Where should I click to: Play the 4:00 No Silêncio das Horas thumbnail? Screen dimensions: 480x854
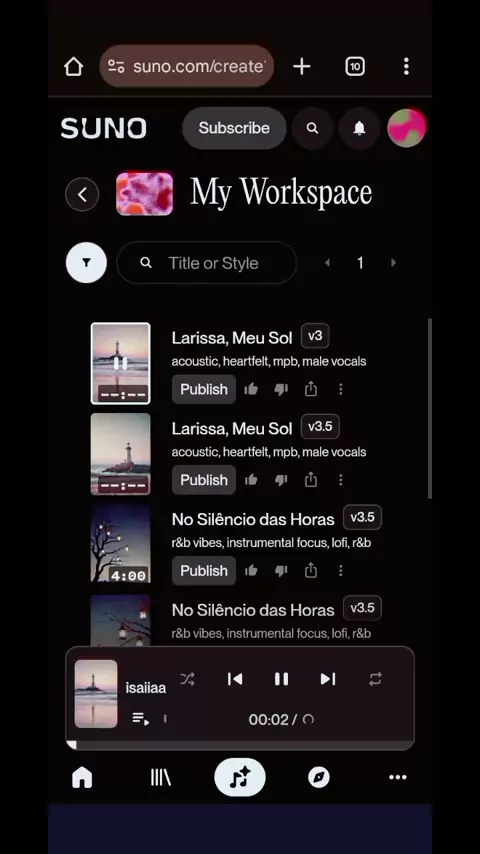pos(120,544)
